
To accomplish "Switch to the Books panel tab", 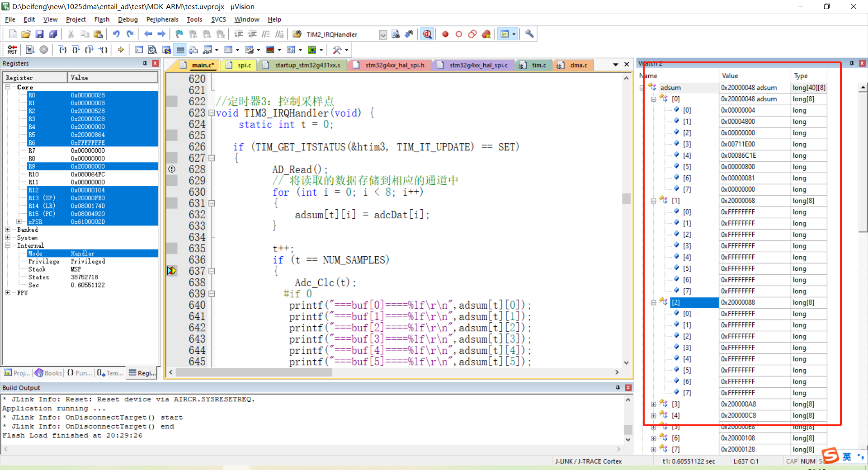I will pyautogui.click(x=49, y=373).
